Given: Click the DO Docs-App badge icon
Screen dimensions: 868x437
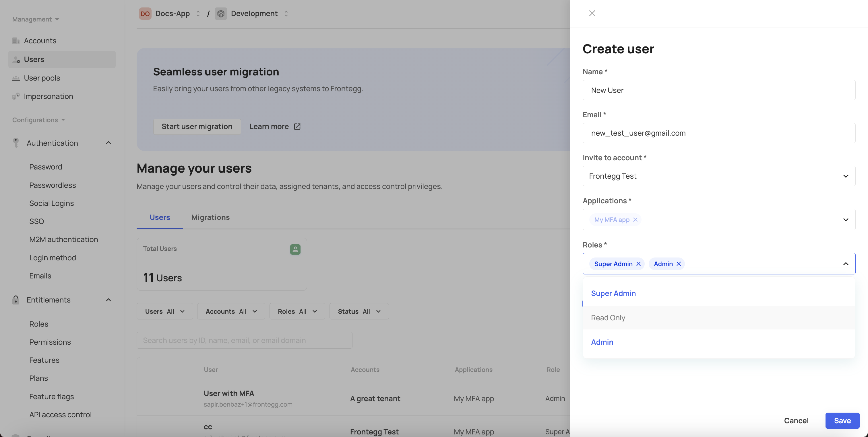Looking at the screenshot, I should 145,13.
